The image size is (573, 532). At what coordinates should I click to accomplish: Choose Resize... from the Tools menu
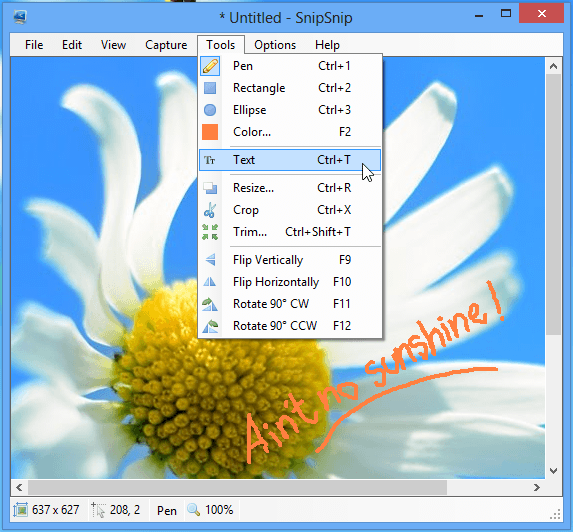(x=290, y=188)
